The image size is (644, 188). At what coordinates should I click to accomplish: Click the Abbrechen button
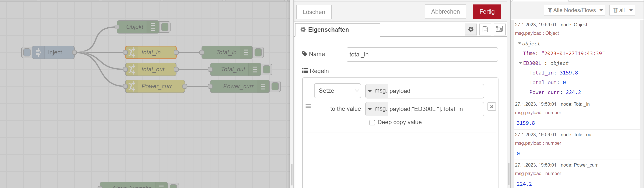(445, 12)
